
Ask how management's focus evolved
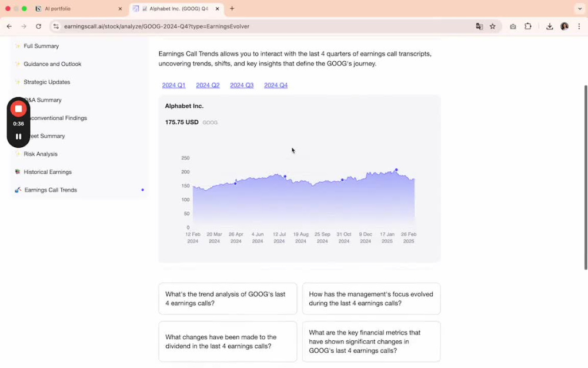pyautogui.click(x=371, y=299)
